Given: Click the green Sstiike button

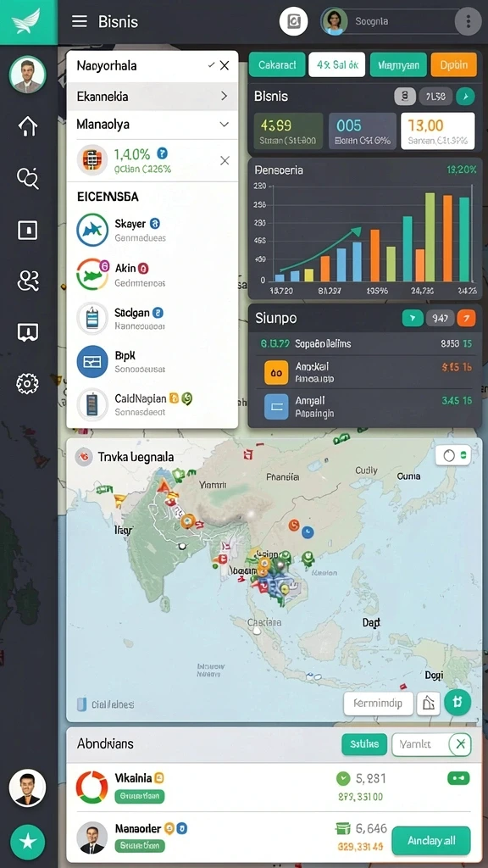Looking at the screenshot, I should (364, 744).
